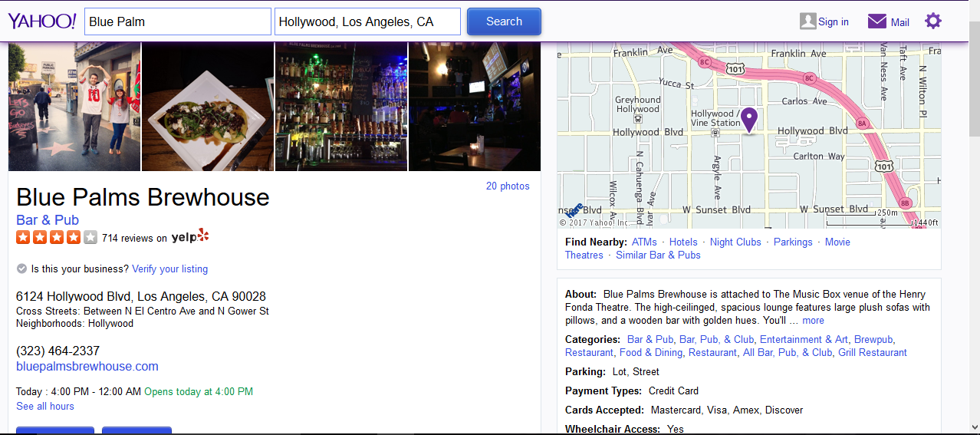The image size is (980, 435).
Task: Open Brewpub category link
Action: pos(873,340)
